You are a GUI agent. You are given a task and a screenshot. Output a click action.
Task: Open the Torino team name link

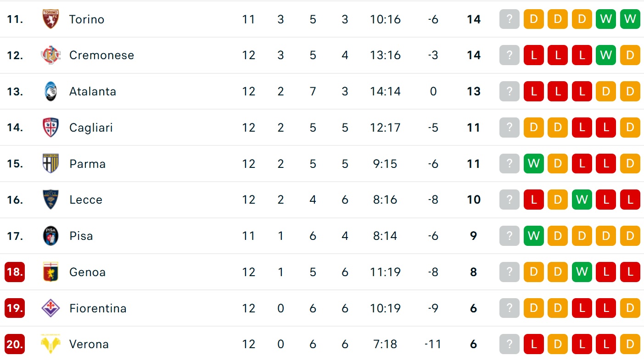coord(87,19)
